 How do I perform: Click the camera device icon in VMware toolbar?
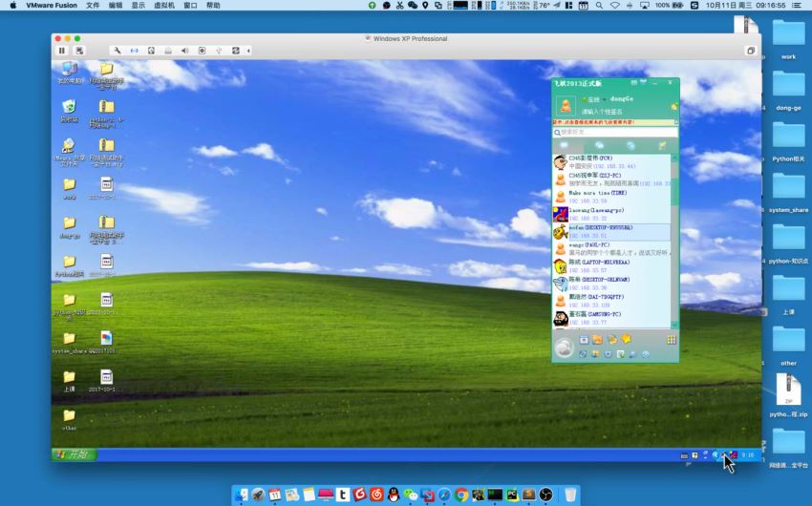tap(202, 51)
